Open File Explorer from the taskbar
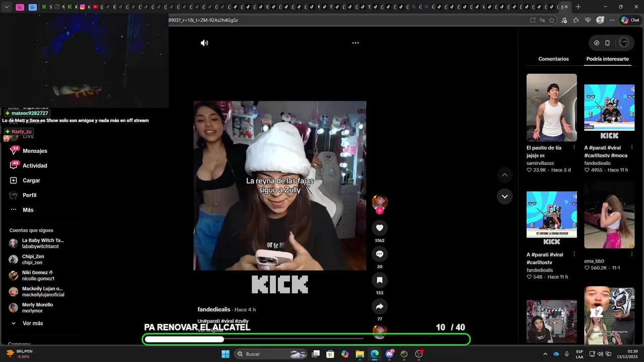 point(360,354)
